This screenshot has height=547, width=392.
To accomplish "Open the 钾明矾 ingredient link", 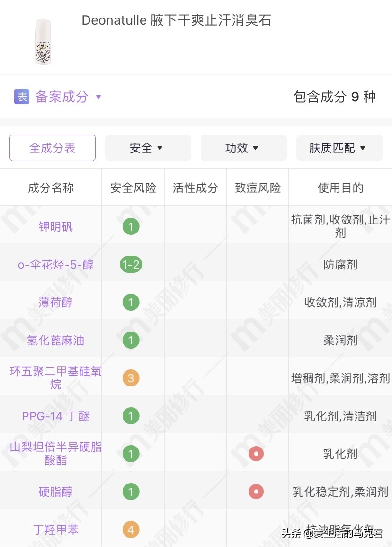I will pos(55,226).
